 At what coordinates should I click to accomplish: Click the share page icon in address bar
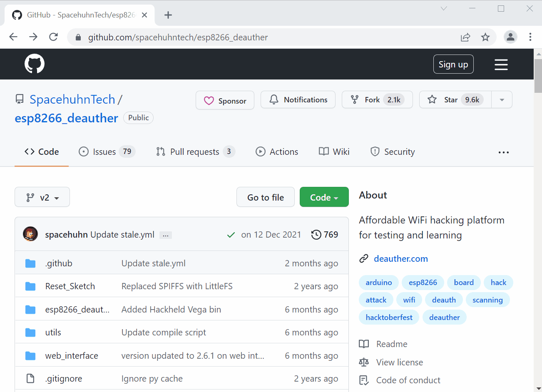click(465, 37)
